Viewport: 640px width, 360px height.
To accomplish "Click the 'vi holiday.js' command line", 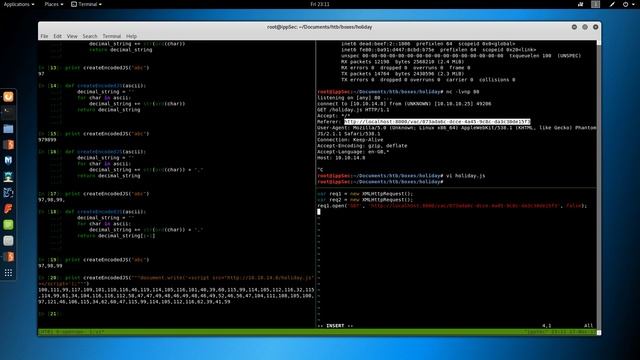I will [401, 176].
